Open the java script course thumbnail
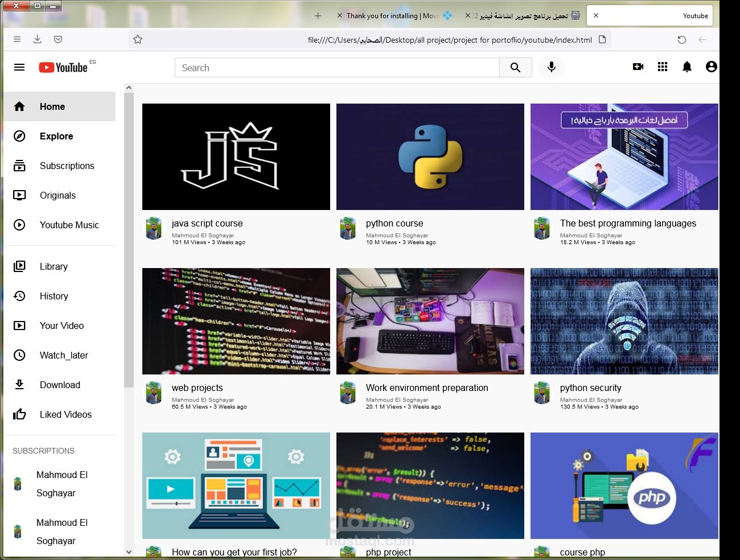The height and width of the screenshot is (560, 740). point(236,157)
